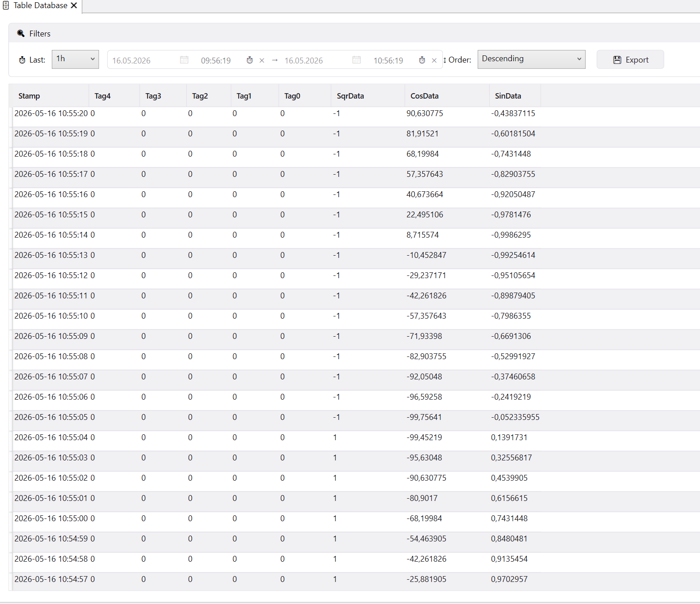Click the Filters panel heading
The height and width of the screenshot is (604, 700).
pos(40,34)
